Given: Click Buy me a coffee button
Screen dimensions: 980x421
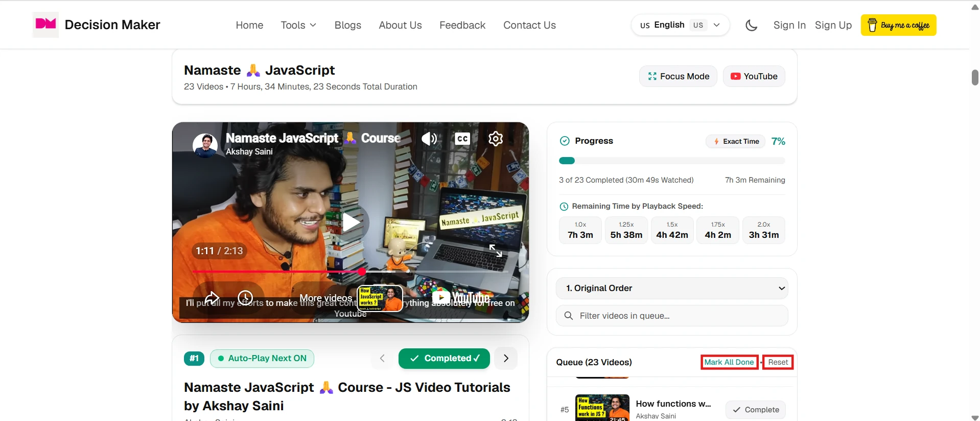Looking at the screenshot, I should click(898, 25).
